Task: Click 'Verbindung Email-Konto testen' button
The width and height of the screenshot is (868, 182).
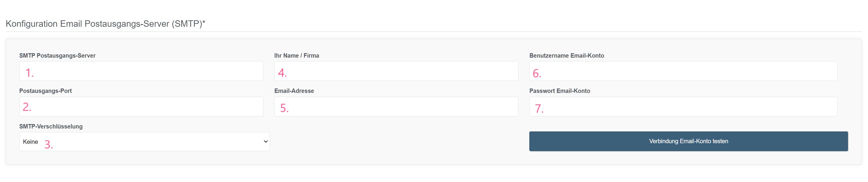Action: (689, 141)
